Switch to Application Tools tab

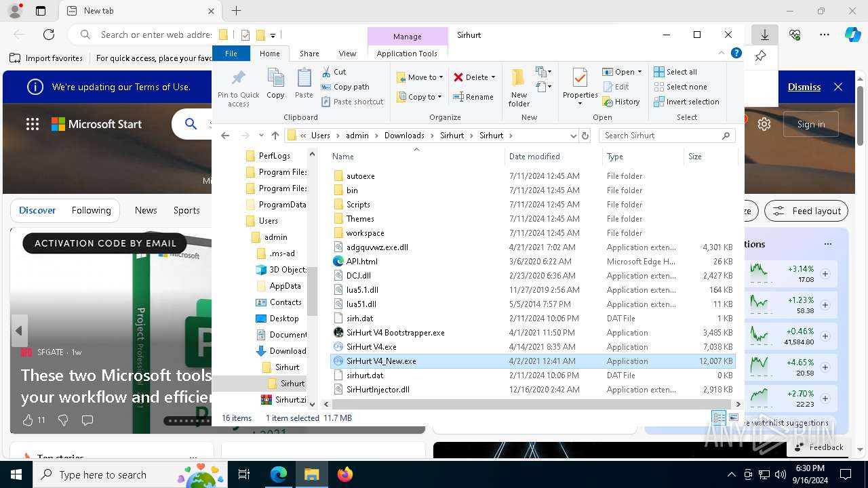click(x=407, y=54)
